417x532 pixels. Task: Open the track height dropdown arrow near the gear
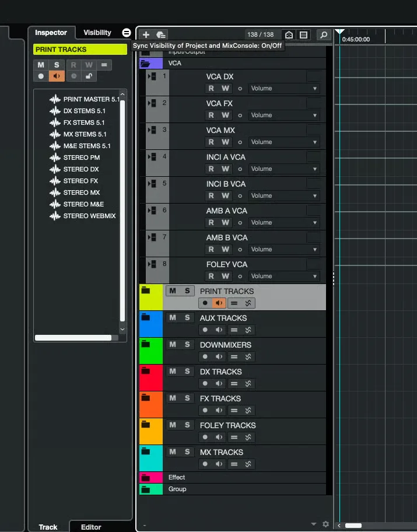[x=314, y=524]
